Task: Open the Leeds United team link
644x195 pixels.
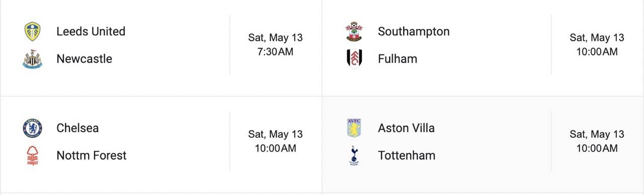Action: tap(91, 31)
